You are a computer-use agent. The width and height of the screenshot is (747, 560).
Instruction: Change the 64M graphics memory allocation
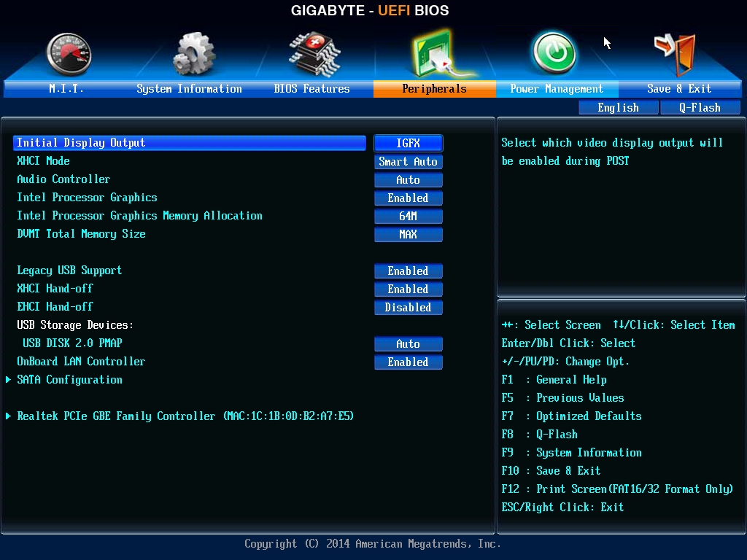[x=409, y=216]
